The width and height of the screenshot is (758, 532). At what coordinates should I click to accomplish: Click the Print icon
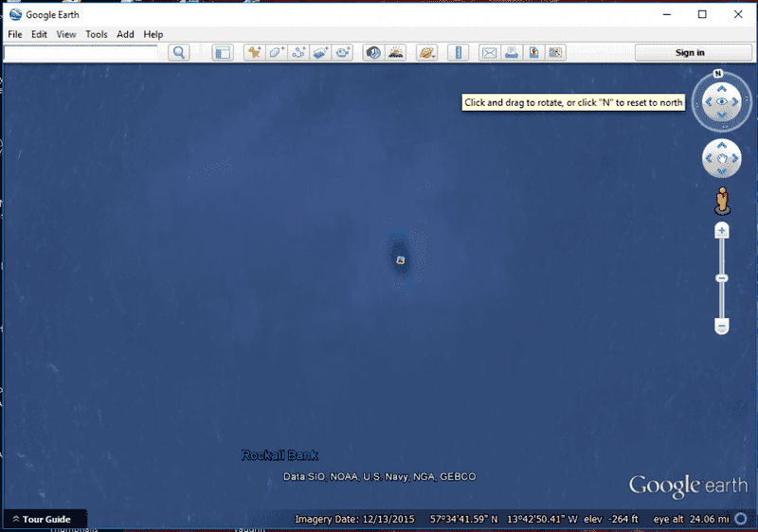click(512, 52)
